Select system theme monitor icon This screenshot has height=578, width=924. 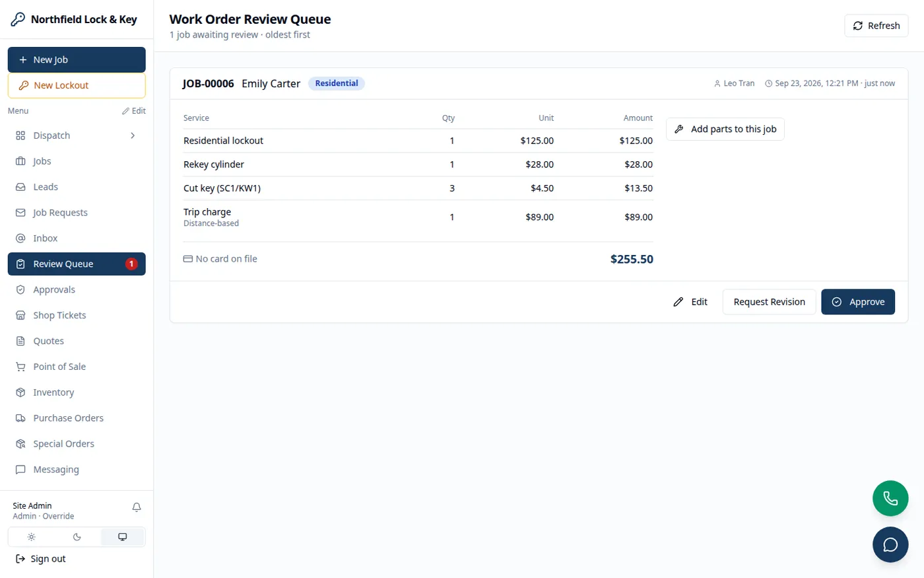click(x=122, y=537)
